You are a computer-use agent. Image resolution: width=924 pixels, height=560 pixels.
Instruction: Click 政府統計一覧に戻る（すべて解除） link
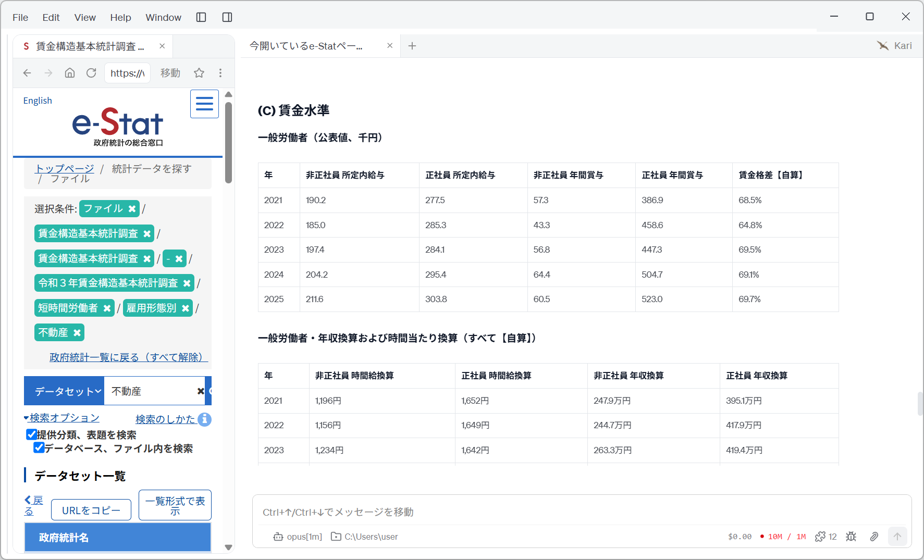point(129,357)
